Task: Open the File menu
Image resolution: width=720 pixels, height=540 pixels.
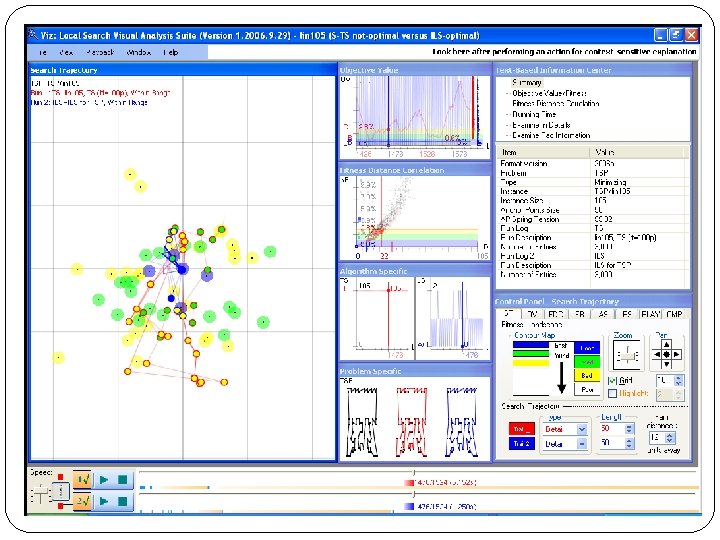Action: [x=42, y=52]
